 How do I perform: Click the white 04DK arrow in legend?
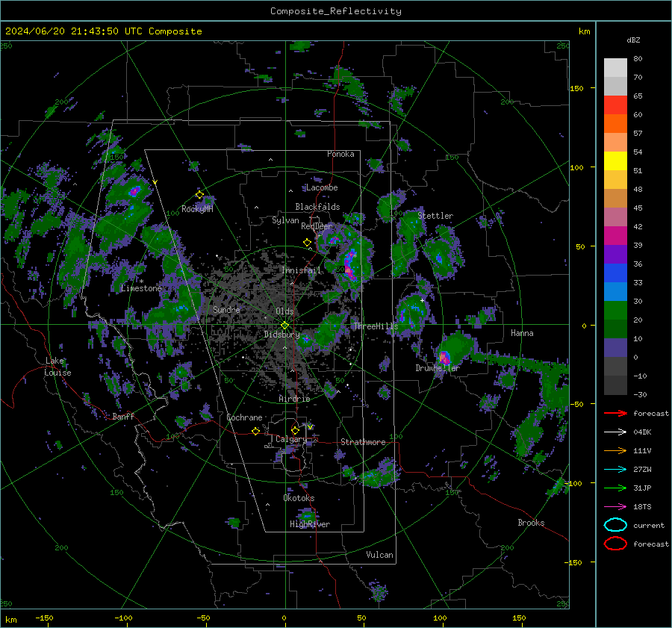[615, 432]
